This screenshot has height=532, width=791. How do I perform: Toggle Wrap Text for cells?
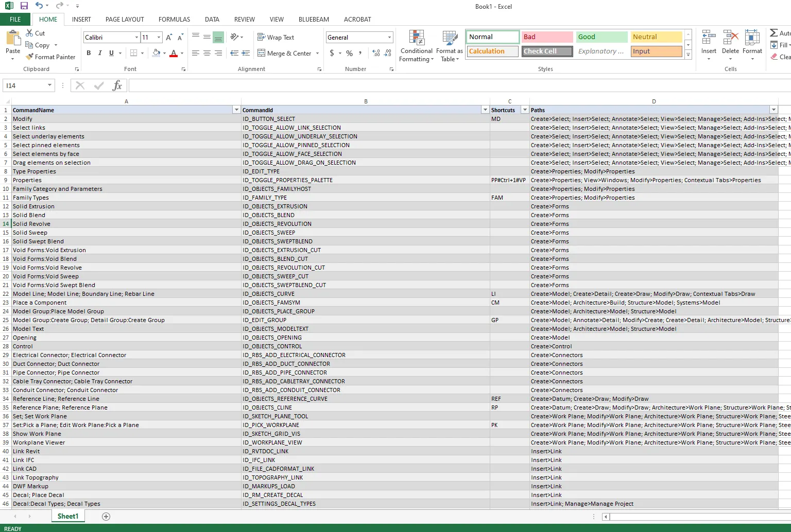coord(276,38)
